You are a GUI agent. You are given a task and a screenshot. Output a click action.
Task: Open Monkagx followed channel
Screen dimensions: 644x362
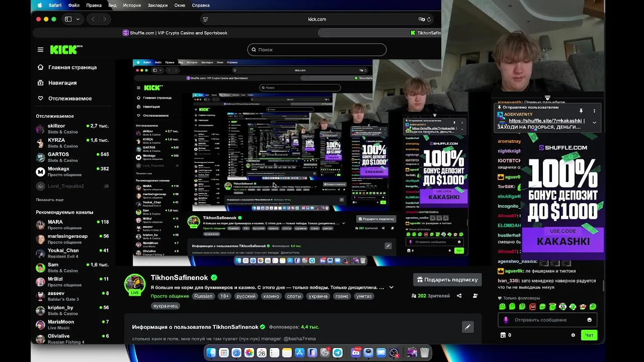[x=72, y=171]
